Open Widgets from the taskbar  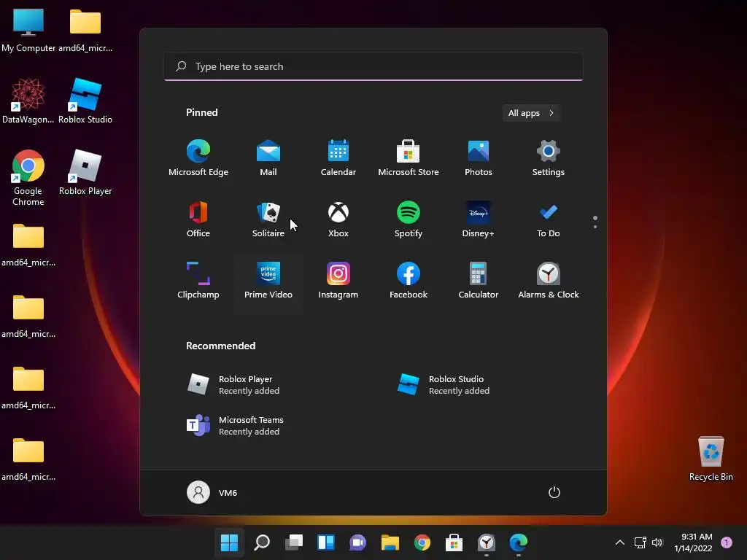point(326,542)
